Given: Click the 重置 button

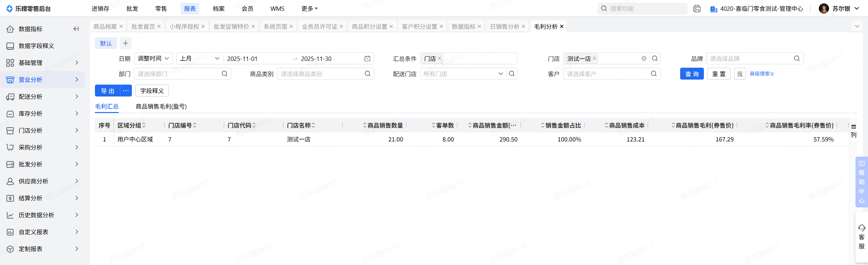Looking at the screenshot, I should click(x=719, y=74).
